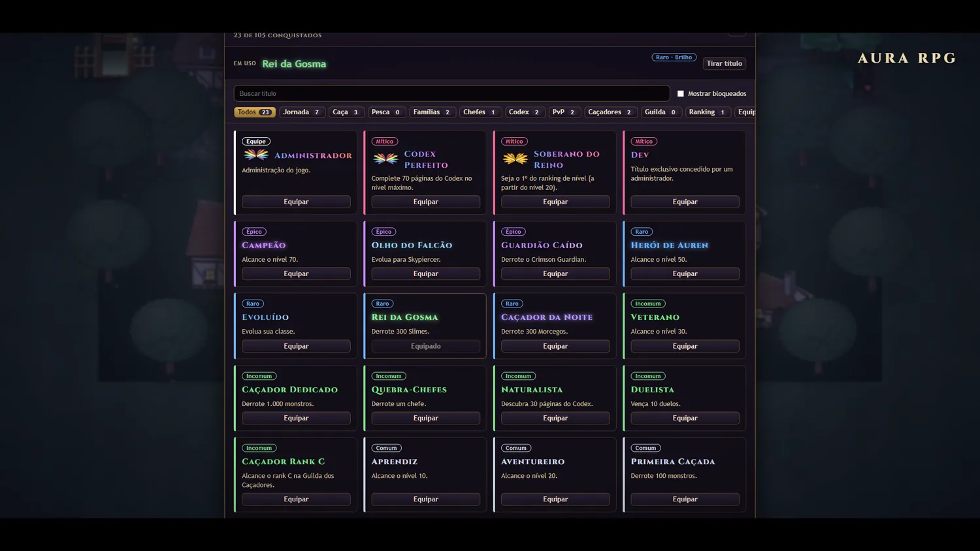Select the Todos filter tab
Viewport: 980px width, 551px height.
point(255,112)
